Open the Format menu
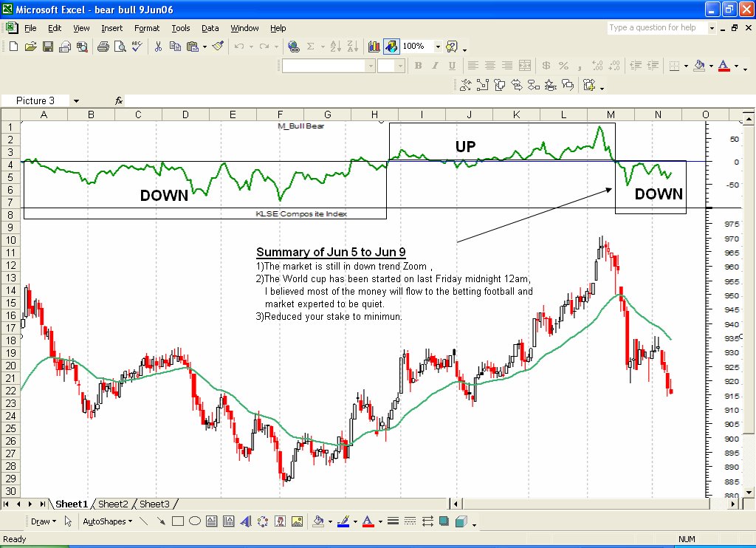The height and width of the screenshot is (548, 756). 147,28
